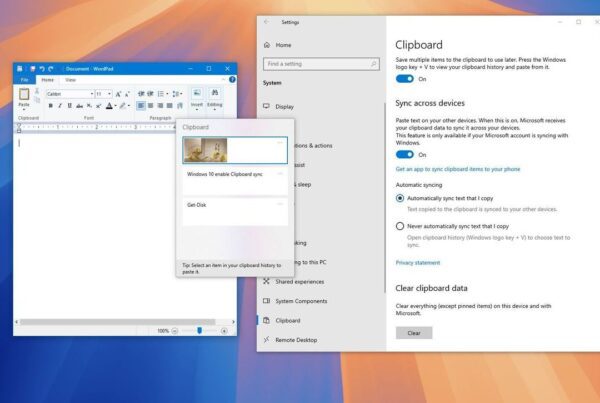This screenshot has width=600, height=403.
Task: Click the Cut scissors icon in WordPad
Action: tap(37, 91)
